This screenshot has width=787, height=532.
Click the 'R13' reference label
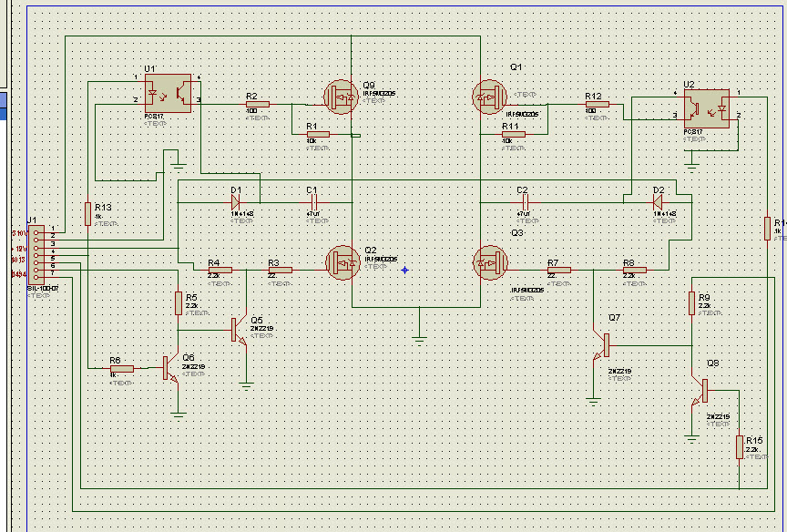pyautogui.click(x=103, y=208)
